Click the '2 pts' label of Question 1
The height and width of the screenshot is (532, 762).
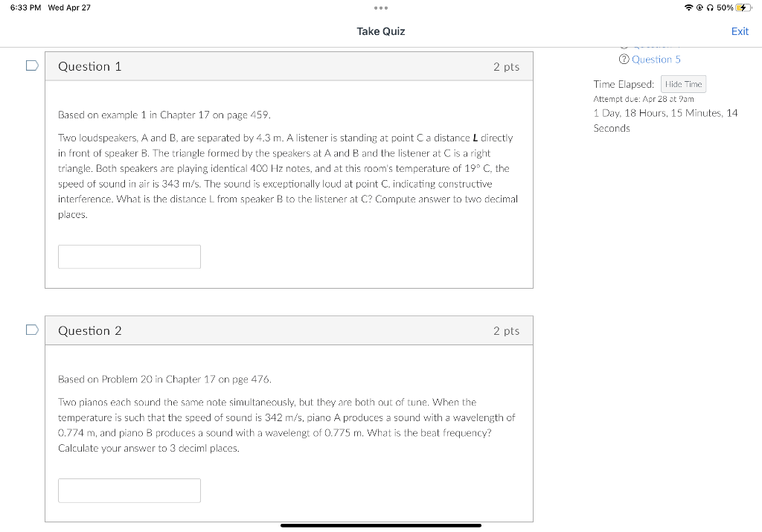506,67
